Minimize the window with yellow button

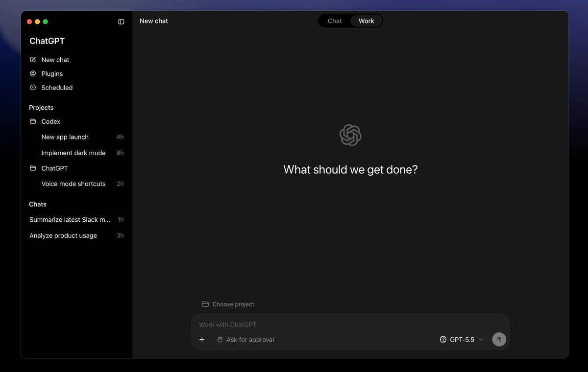pyautogui.click(x=37, y=22)
